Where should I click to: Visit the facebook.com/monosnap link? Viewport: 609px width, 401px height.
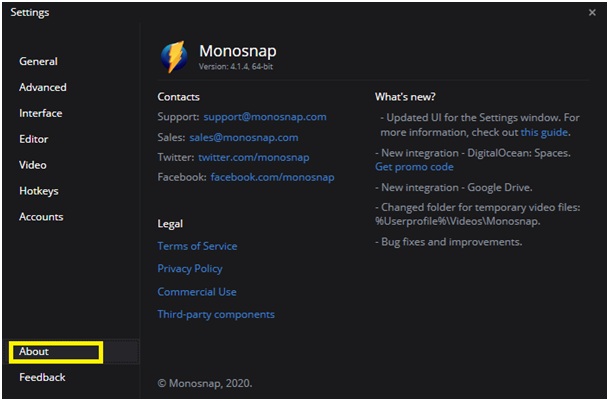pyautogui.click(x=272, y=177)
